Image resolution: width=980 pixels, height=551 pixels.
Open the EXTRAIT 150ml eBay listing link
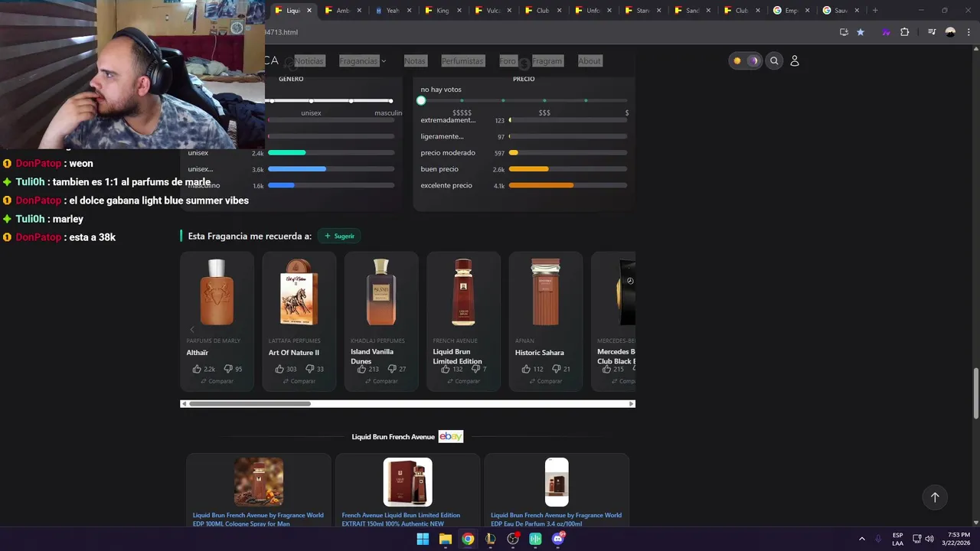401,519
